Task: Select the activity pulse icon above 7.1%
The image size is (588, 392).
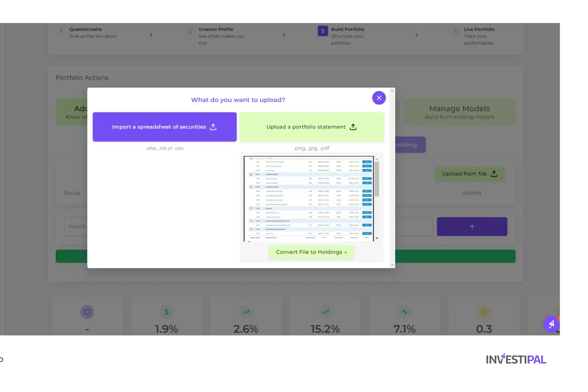Action: tap(405, 312)
